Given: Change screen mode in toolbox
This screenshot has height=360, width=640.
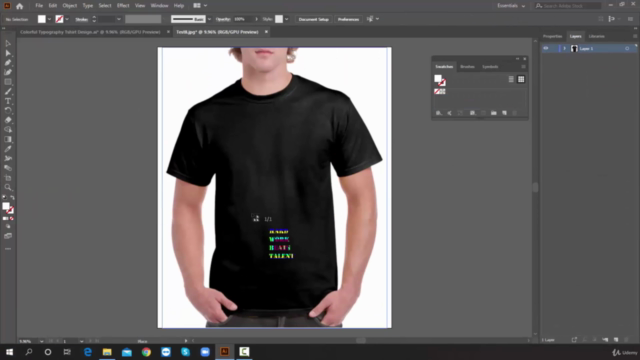Looking at the screenshot, I should point(8,236).
